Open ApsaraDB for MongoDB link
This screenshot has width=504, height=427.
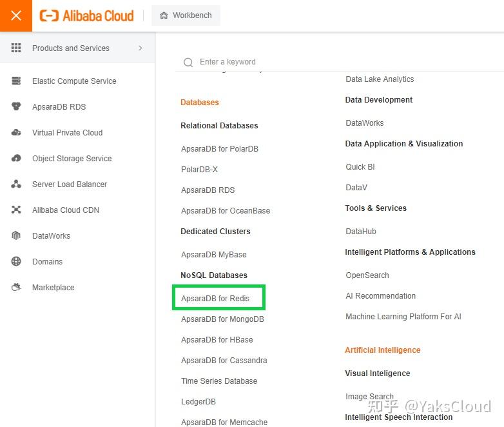222,319
